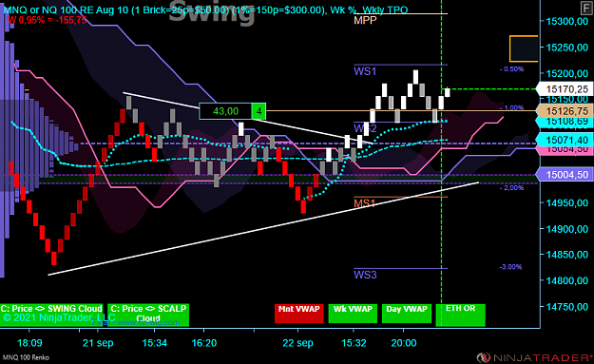
Task: Click the 15:34 time axis label
Action: click(x=155, y=343)
